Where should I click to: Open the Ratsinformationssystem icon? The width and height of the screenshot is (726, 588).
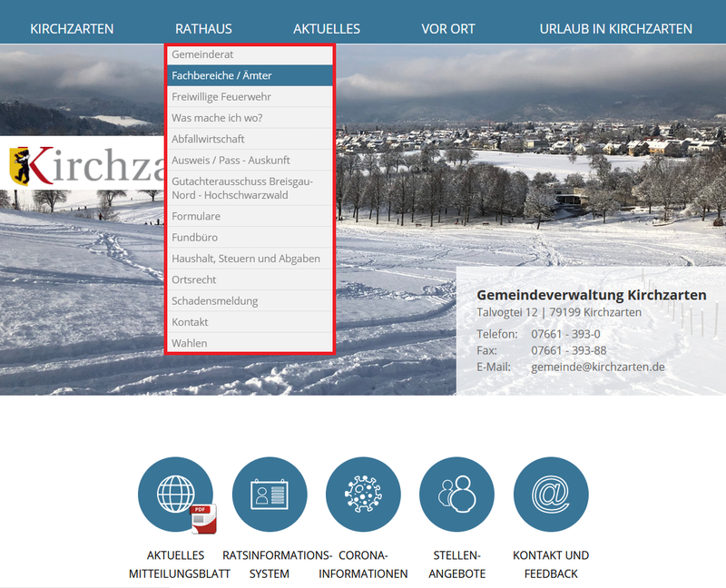270,495
